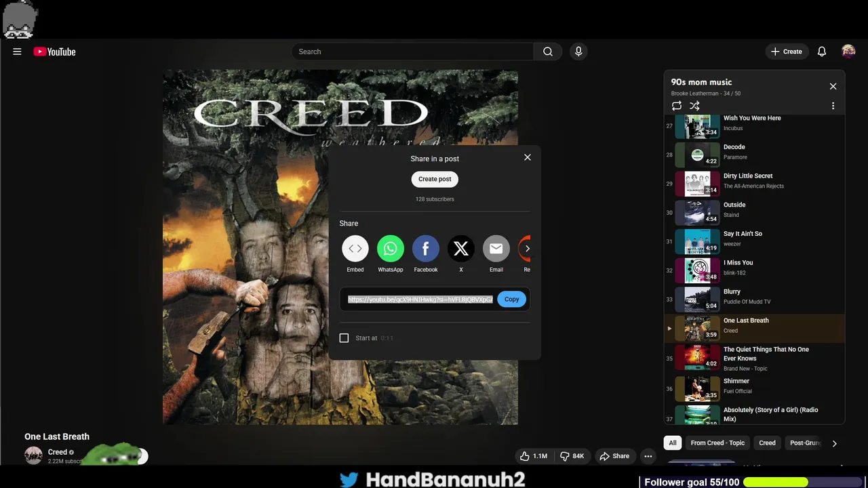Toggle playlist shuffle
This screenshot has width=868, height=488.
click(x=694, y=106)
